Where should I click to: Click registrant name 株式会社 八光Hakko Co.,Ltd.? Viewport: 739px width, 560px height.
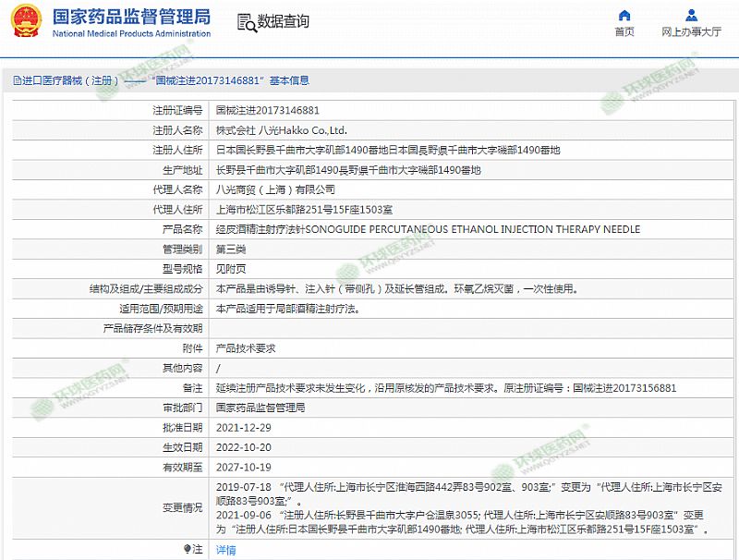[x=281, y=130]
